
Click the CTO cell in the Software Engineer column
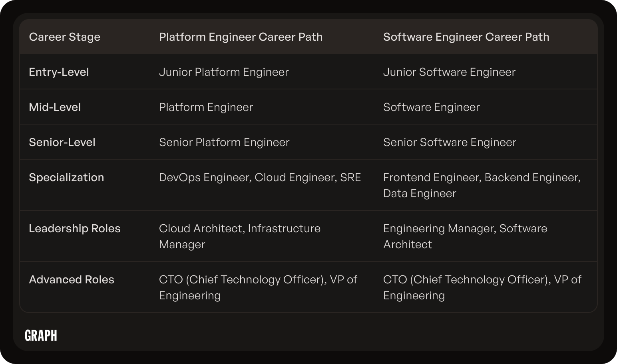pyautogui.click(x=482, y=288)
